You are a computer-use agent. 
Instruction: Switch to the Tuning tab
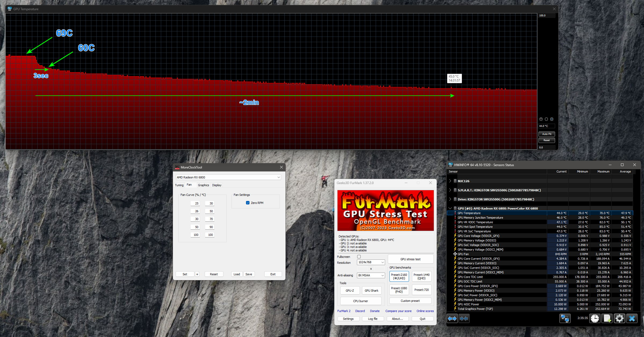[x=179, y=185]
